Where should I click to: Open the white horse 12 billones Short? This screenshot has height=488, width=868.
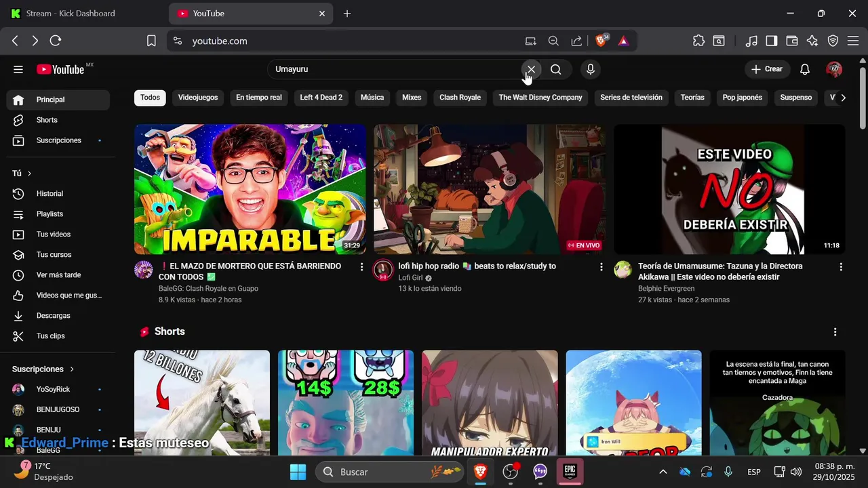[x=202, y=403]
